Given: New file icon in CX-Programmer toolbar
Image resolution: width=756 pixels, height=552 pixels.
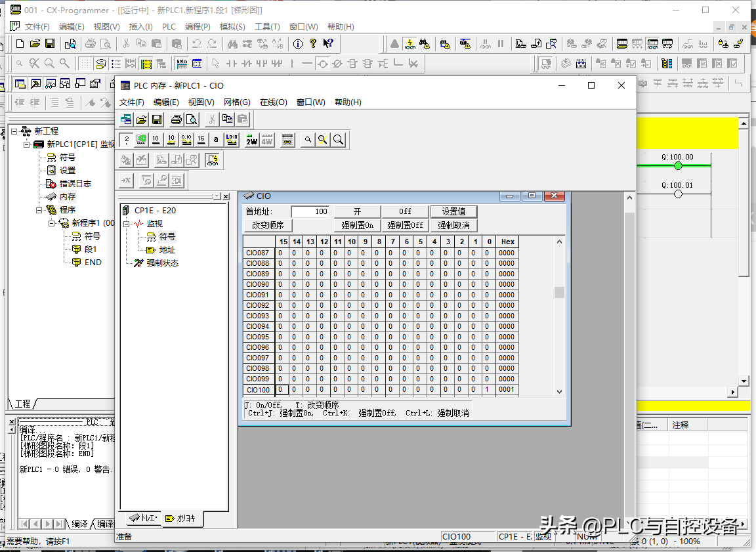Looking at the screenshot, I should pos(20,44).
